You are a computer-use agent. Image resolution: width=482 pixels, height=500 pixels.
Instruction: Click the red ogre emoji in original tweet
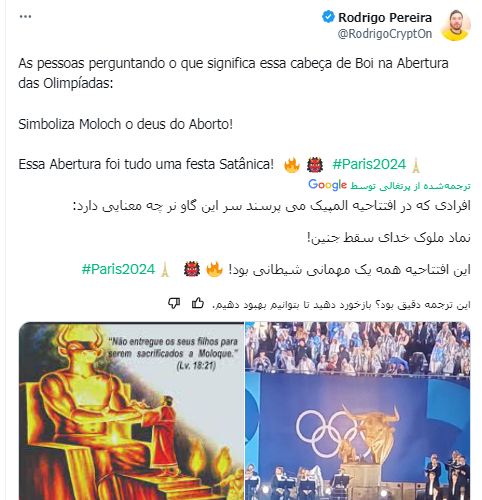315,165
